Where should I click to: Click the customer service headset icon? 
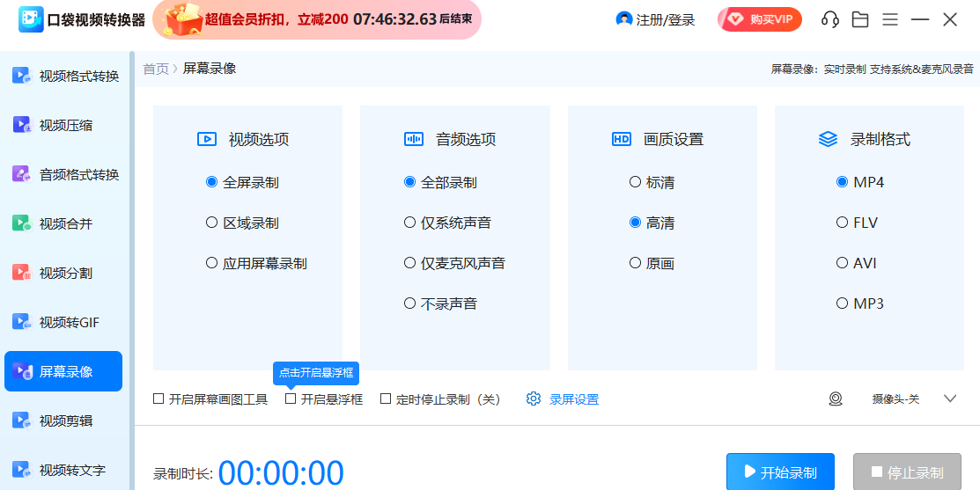point(829,19)
